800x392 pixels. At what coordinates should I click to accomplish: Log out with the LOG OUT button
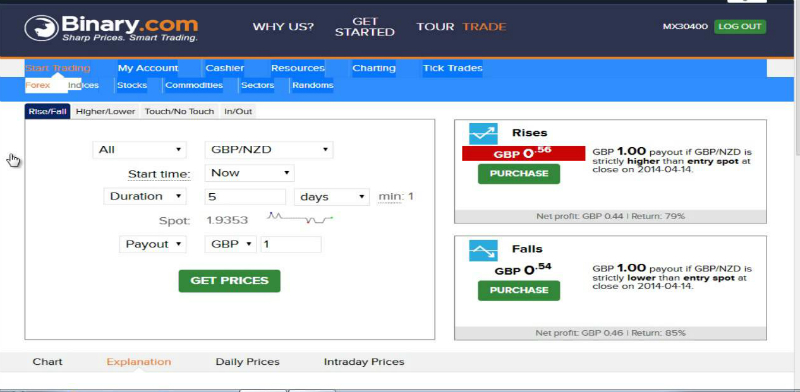[x=740, y=27]
